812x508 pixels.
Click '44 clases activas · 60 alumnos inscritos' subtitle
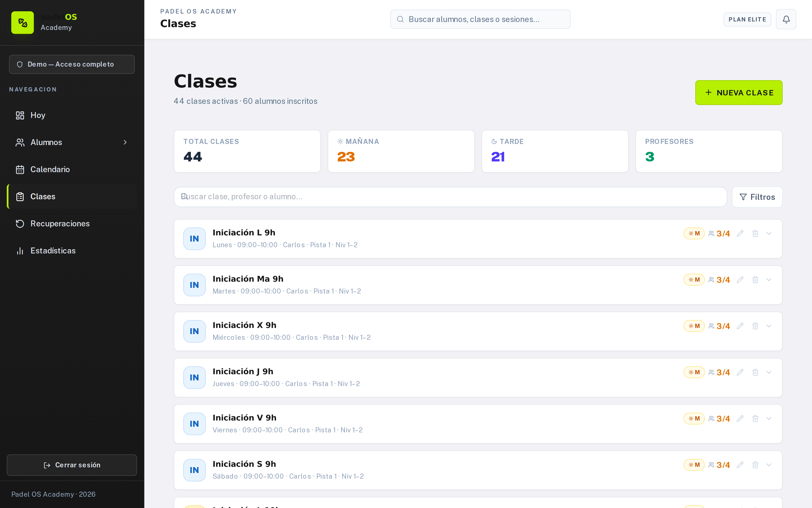point(246,101)
